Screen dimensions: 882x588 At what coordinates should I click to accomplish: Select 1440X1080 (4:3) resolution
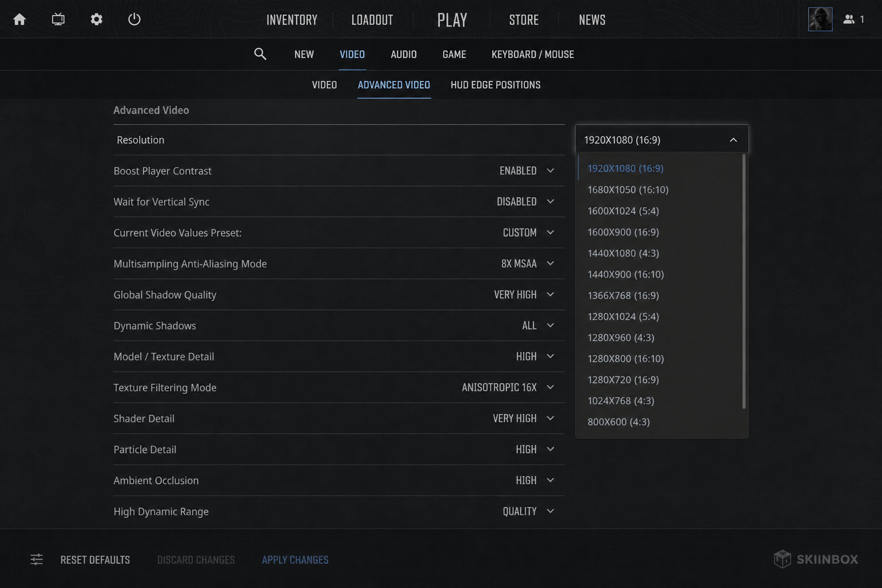(x=623, y=253)
